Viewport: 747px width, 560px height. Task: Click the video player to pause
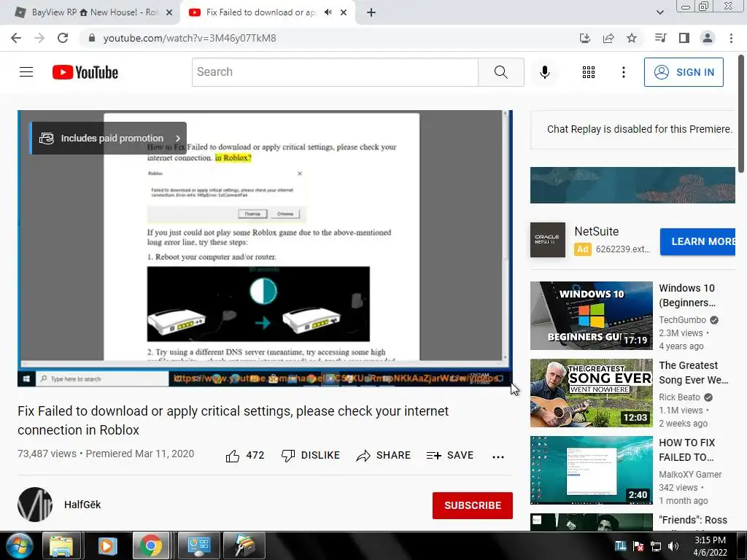tap(265, 248)
